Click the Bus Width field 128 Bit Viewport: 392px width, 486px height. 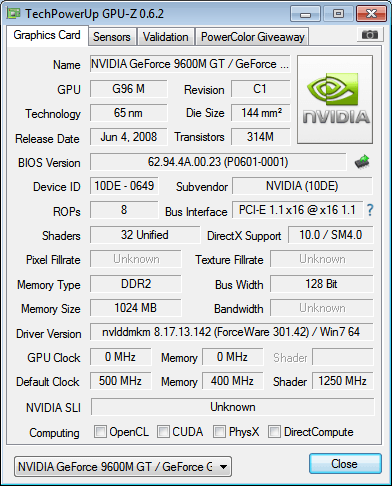click(x=322, y=284)
